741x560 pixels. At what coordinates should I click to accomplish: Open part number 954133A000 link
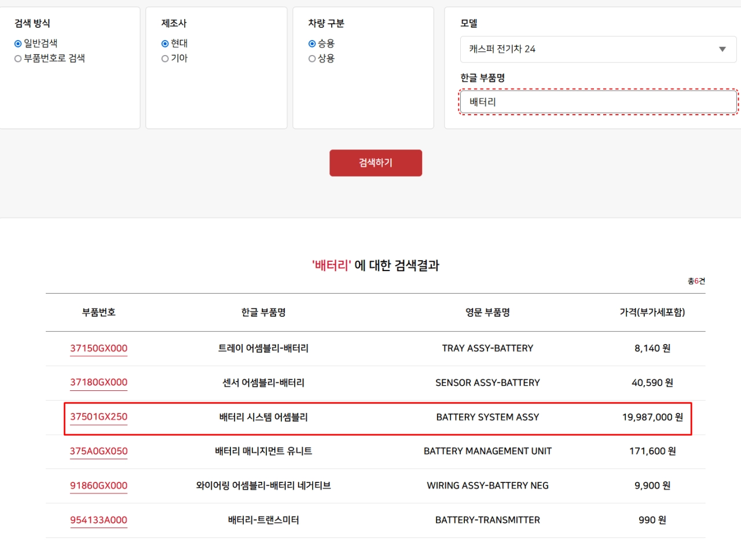pyautogui.click(x=98, y=520)
